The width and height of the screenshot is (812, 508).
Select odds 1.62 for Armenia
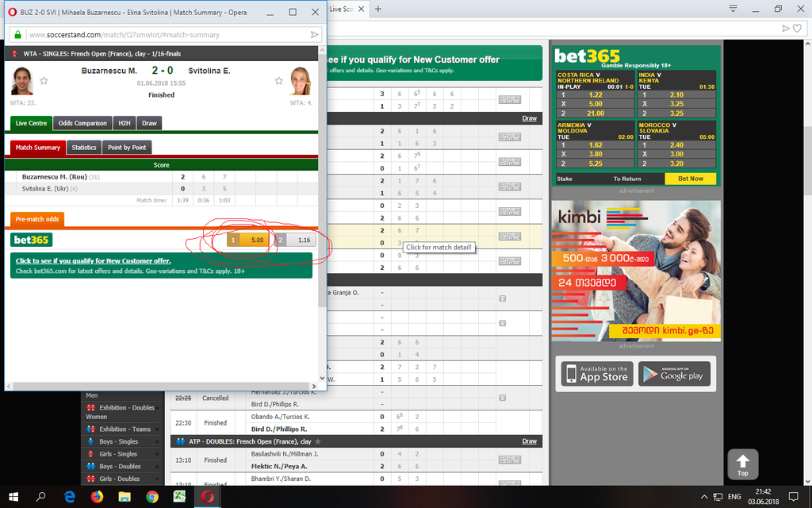[596, 145]
